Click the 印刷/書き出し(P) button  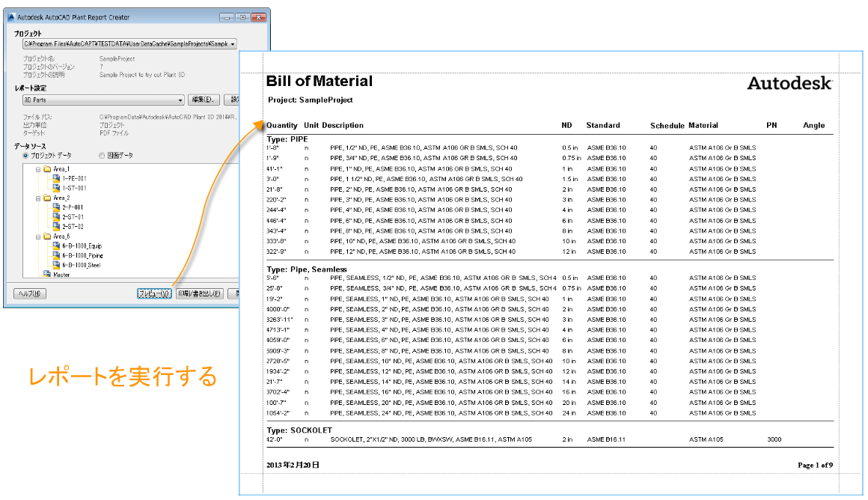[x=199, y=293]
